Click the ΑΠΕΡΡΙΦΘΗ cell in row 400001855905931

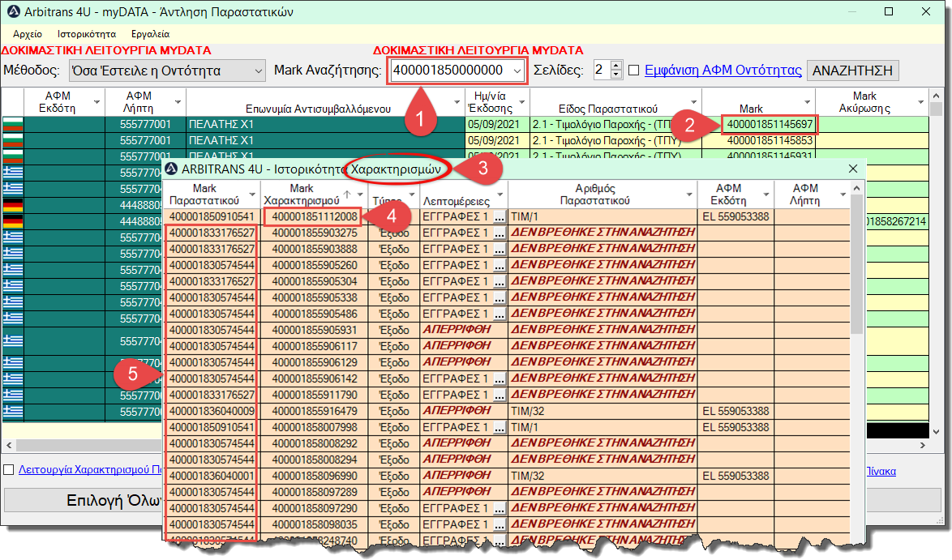[x=463, y=330]
